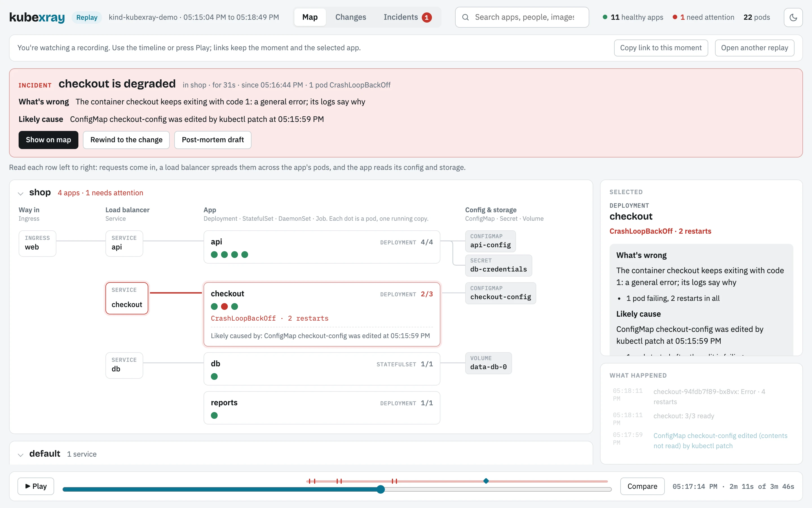The width and height of the screenshot is (812, 508).
Task: Click Rewind to the change
Action: pos(126,140)
